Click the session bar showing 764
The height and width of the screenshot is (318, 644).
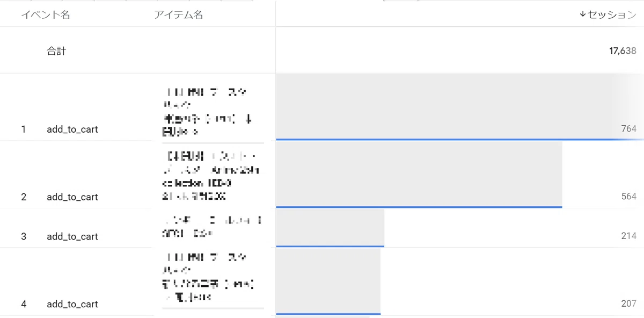(x=460, y=107)
